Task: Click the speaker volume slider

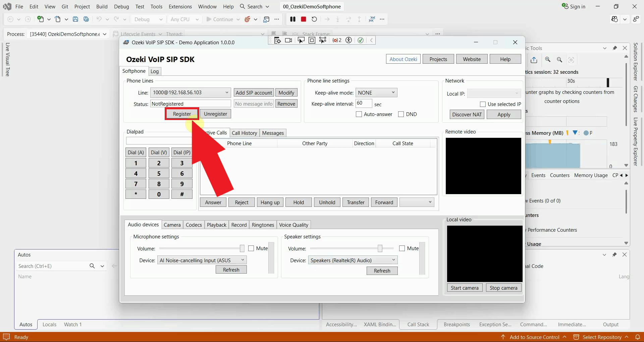Action: pyautogui.click(x=352, y=248)
